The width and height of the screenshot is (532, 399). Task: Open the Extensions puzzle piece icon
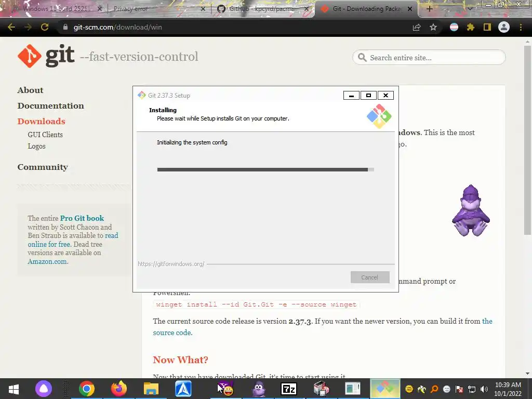tap(471, 27)
